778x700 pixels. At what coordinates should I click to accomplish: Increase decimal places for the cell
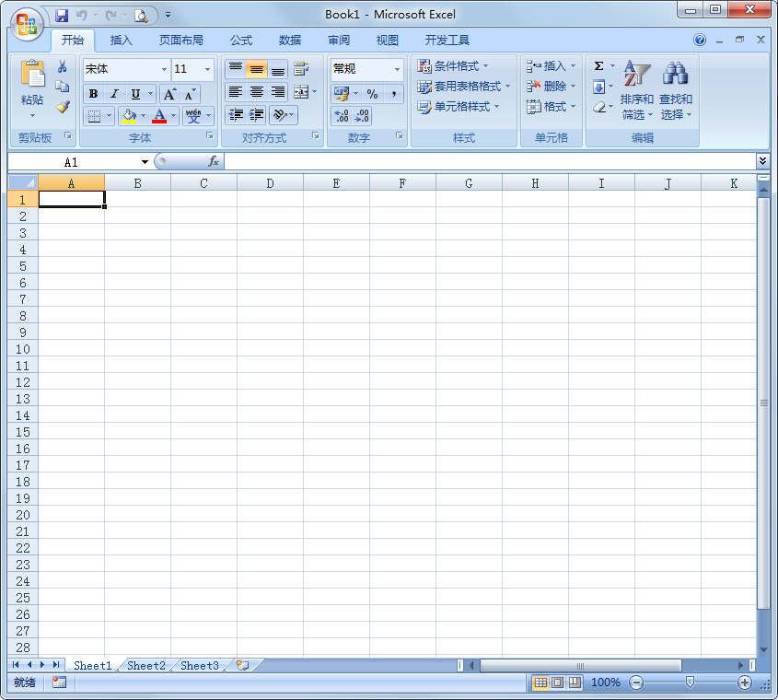coord(341,117)
